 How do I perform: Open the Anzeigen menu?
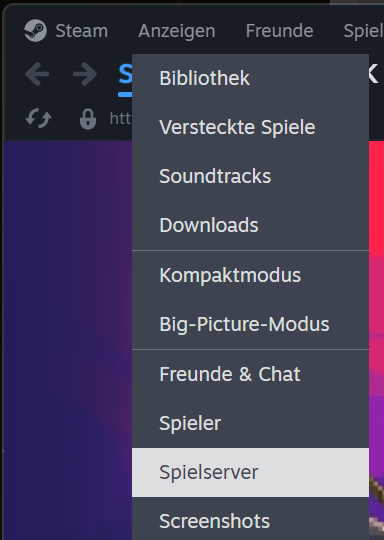(x=177, y=31)
